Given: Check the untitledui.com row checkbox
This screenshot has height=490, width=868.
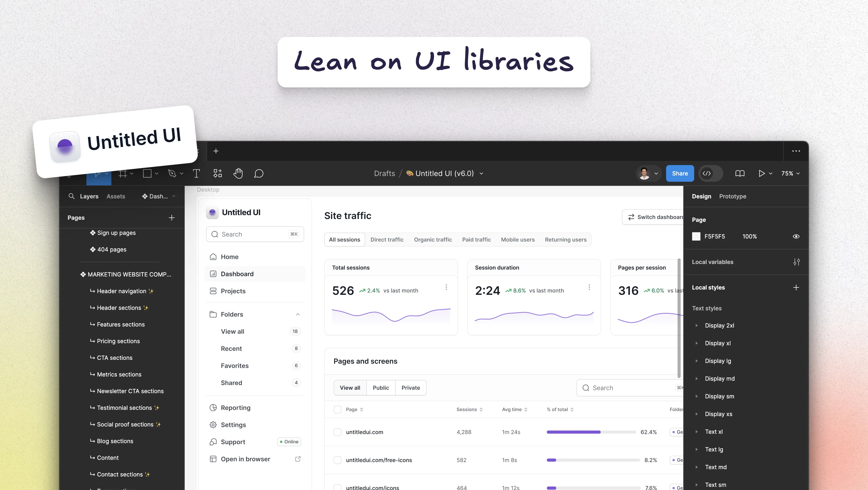Looking at the screenshot, I should pos(337,432).
